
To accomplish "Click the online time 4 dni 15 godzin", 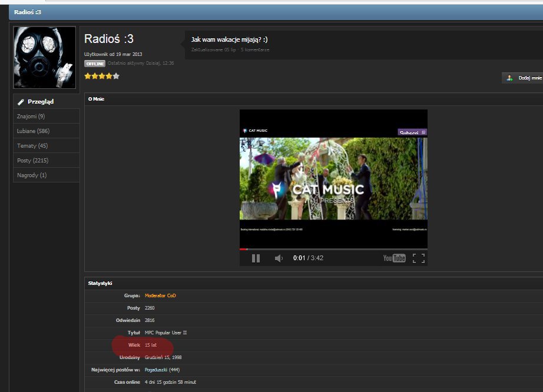I will (x=170, y=382).
